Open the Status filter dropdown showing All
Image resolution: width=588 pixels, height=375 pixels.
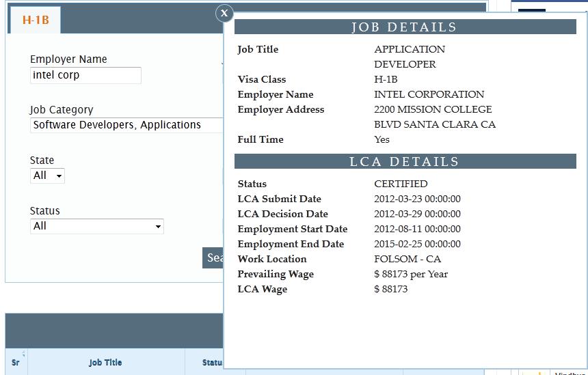[x=96, y=226]
